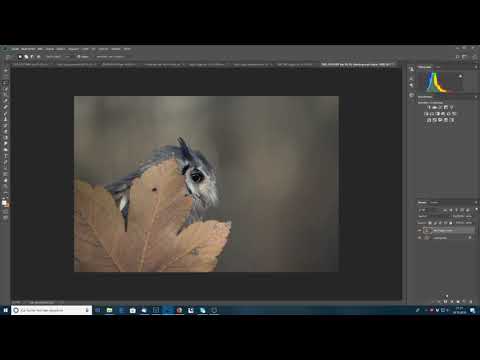The height and width of the screenshot is (360, 480).
Task: Add a Color Lookup adjustment layer
Action: tap(454, 114)
